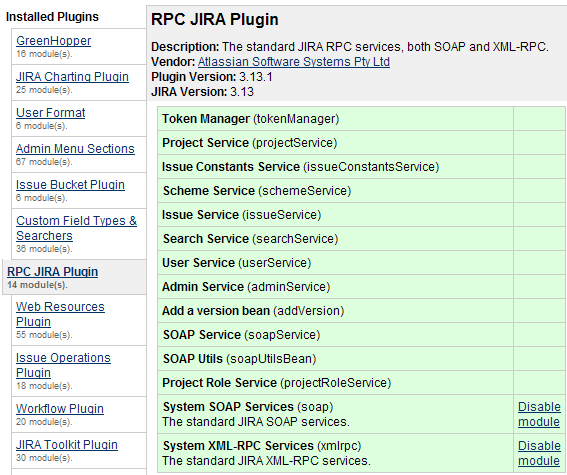This screenshot has height=475, width=567.
Task: Open the Issue Bucket Plugin entry
Action: [70, 185]
